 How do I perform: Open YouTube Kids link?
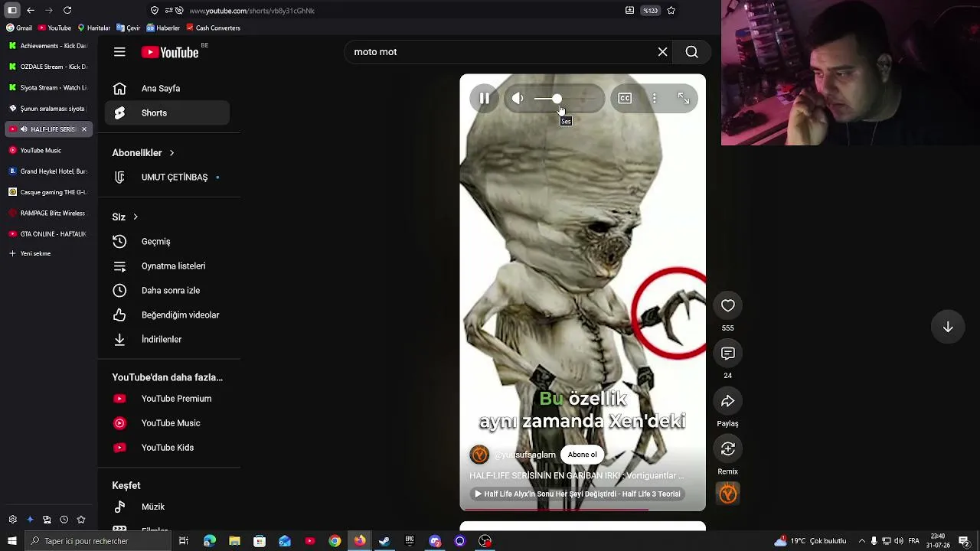(167, 448)
